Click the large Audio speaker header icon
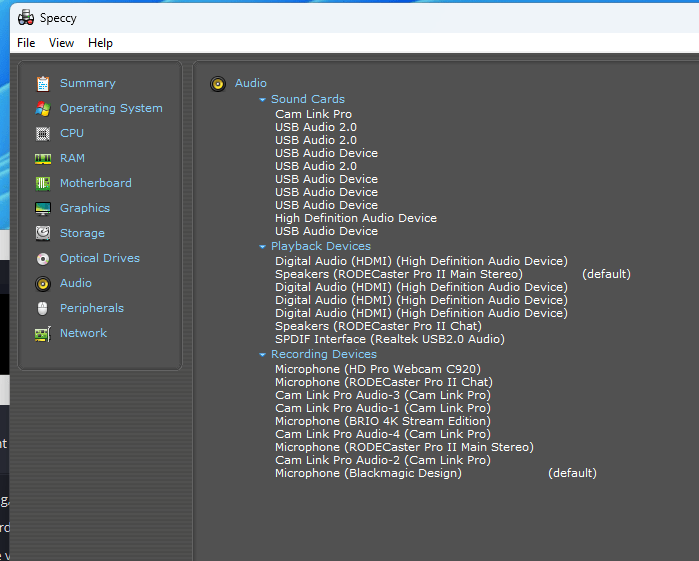The image size is (699, 561). pyautogui.click(x=218, y=83)
